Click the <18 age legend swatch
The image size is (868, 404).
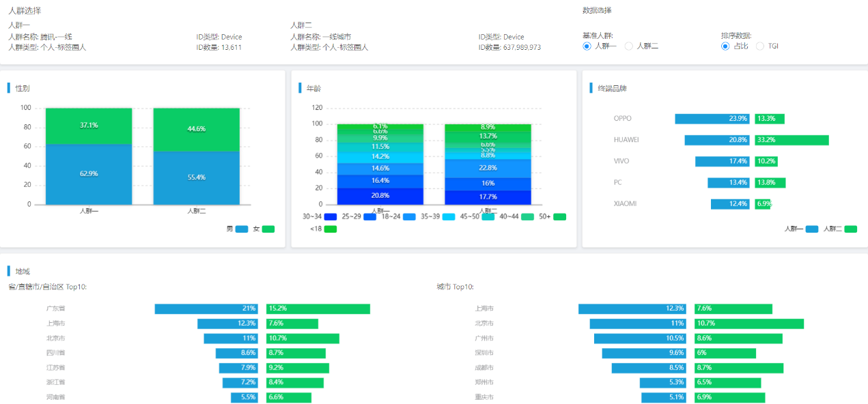331,229
